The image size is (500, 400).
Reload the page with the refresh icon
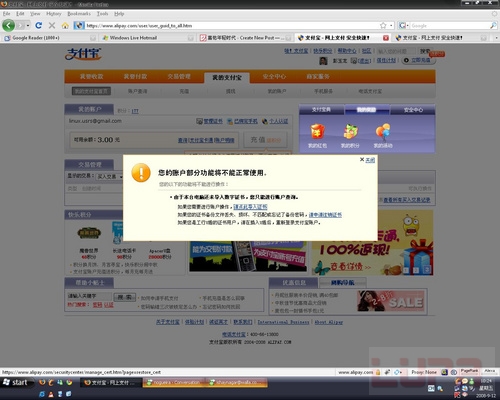[x=39, y=25]
